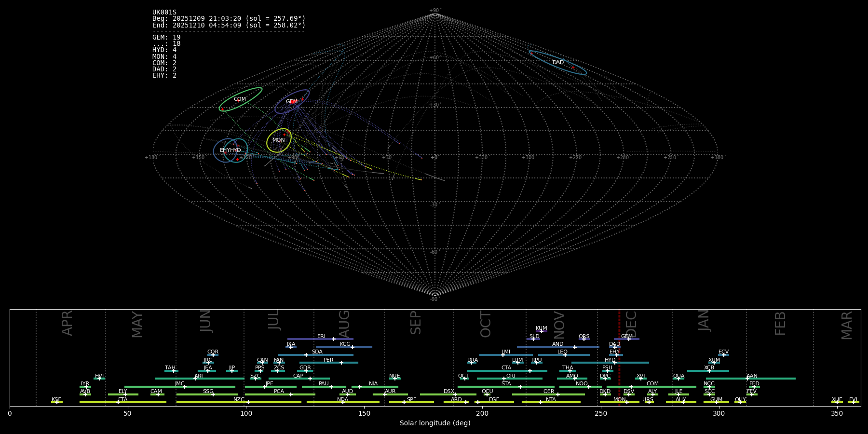This screenshot has height=434, width=868.
Task: Click the ETA shower bar in the timeline
Action: click(123, 402)
